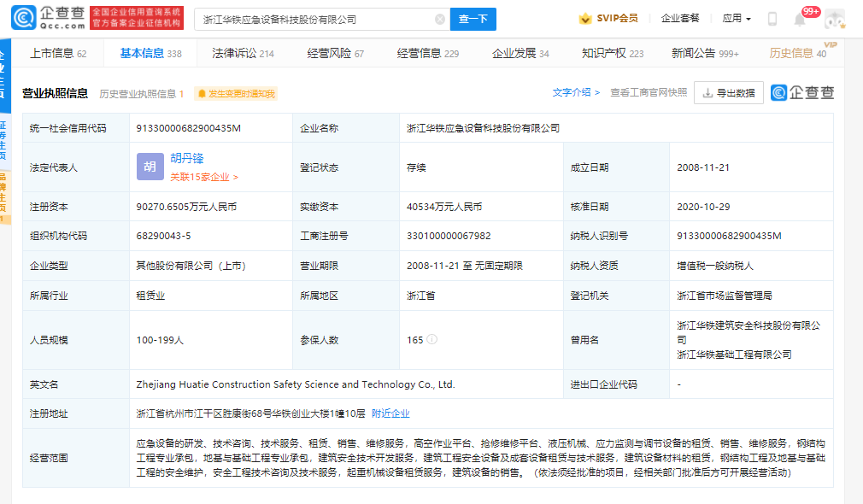Select establishment date 2008-11-21
This screenshot has height=504, width=863.
pos(703,167)
